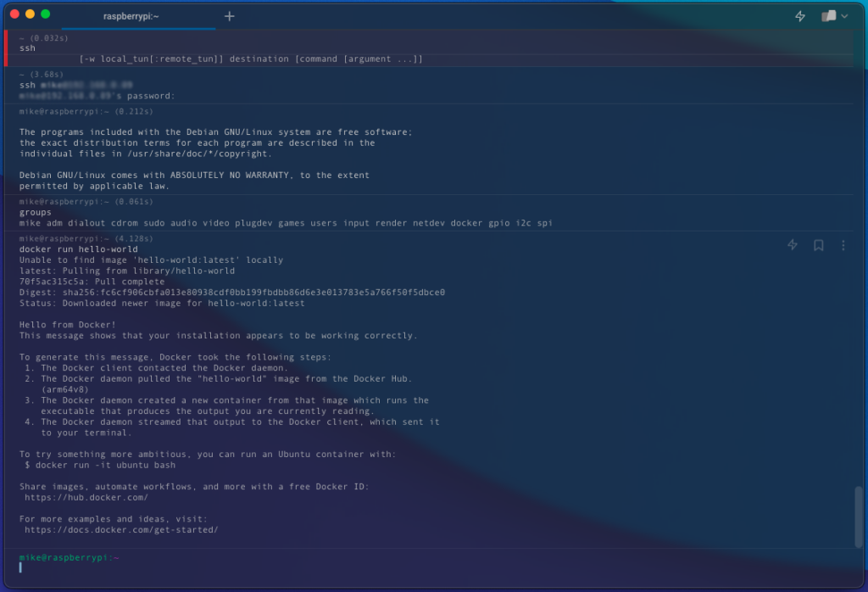The width and height of the screenshot is (868, 592).
Task: Maximize the window using the green button
Action: 46,14
